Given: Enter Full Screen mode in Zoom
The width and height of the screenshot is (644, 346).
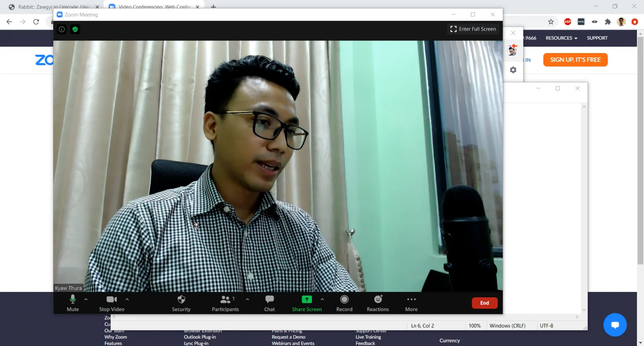Looking at the screenshot, I should (x=473, y=29).
